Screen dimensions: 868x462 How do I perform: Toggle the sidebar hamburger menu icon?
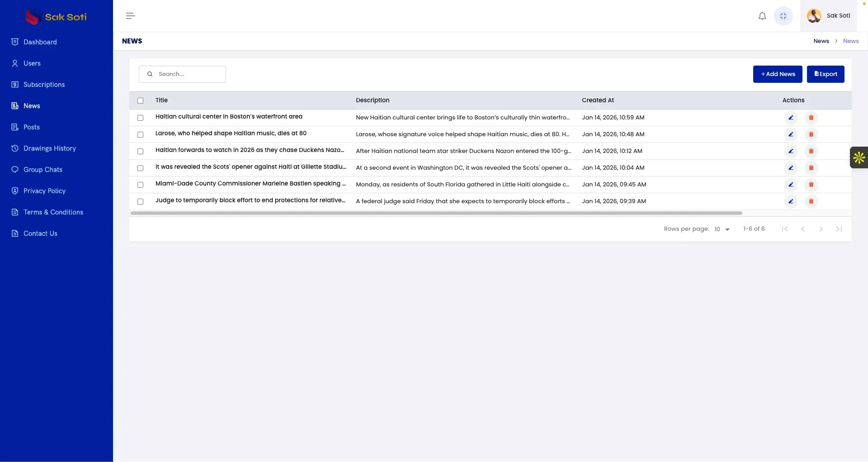131,16
